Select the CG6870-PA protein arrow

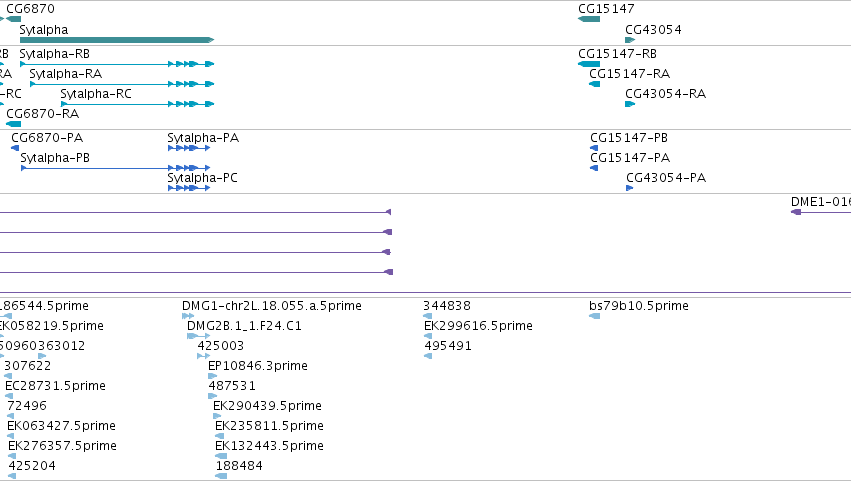[x=15, y=148]
